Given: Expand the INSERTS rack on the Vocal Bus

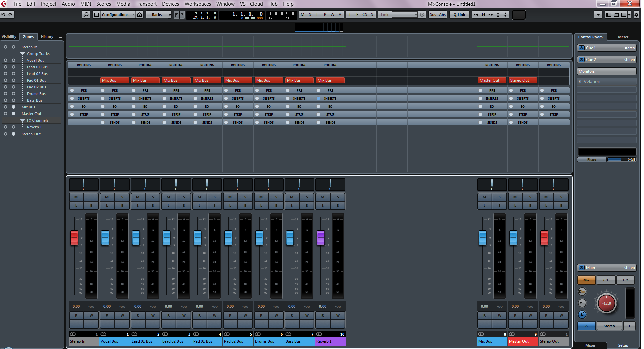Looking at the screenshot, I should pos(115,99).
